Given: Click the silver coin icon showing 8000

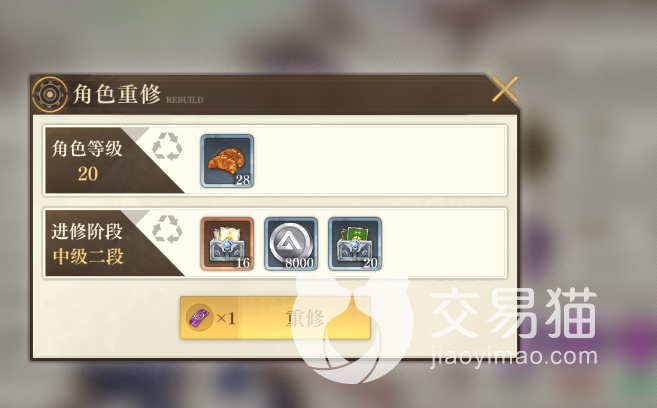Looking at the screenshot, I should pyautogui.click(x=291, y=243).
